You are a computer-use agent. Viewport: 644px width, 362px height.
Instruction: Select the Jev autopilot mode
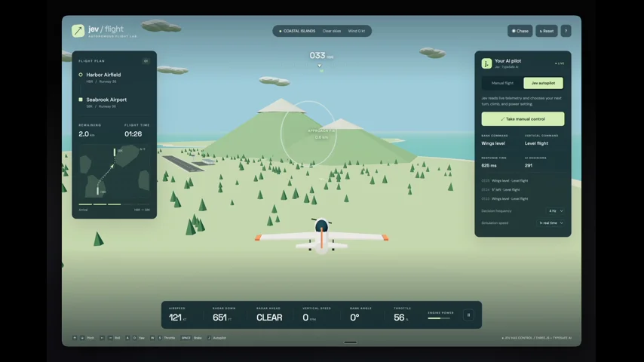pos(543,83)
